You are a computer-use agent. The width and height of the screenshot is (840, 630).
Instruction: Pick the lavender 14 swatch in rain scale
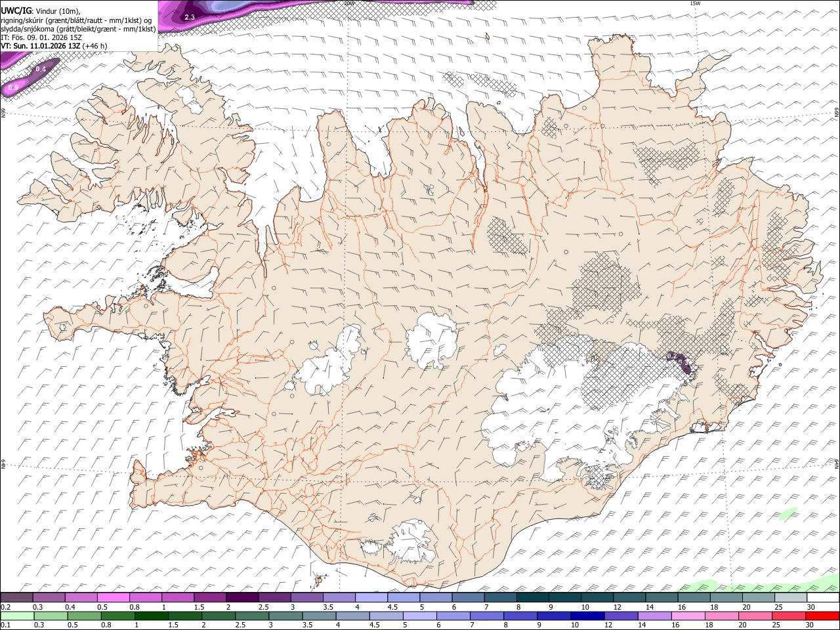tap(654, 616)
